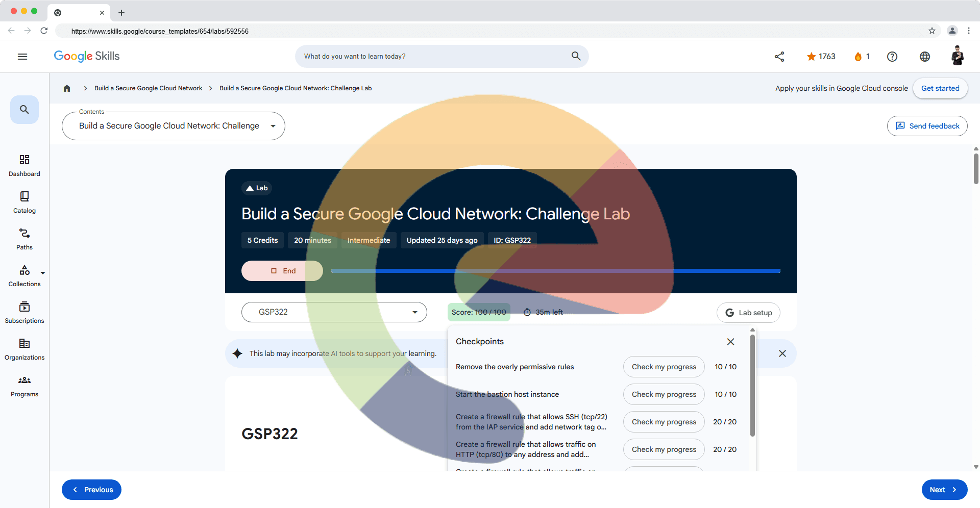
Task: Open browser three-dot menu
Action: tap(969, 31)
